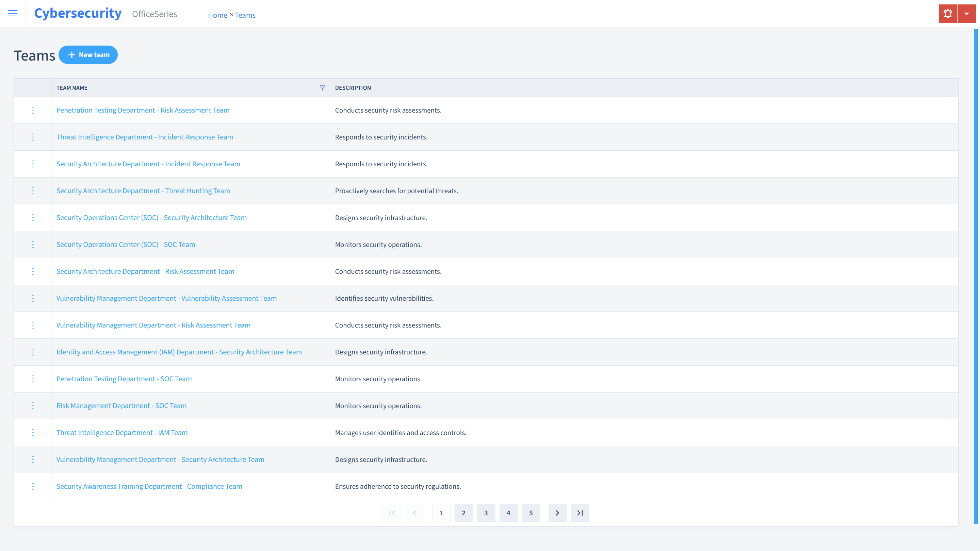Click the three-dot menu on Compliance Team
The height and width of the screenshot is (551, 980).
(33, 486)
